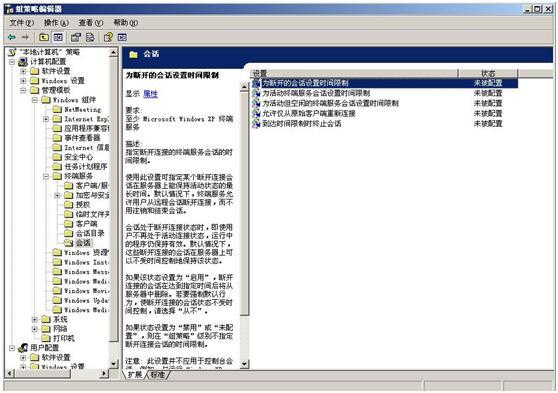Click the 未被配置 status of 到达时间限制时终止会话
The image size is (558, 393).
(x=488, y=124)
